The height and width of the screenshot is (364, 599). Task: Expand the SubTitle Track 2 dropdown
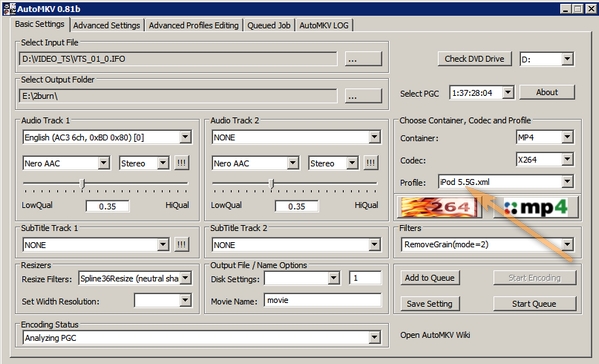coord(374,244)
